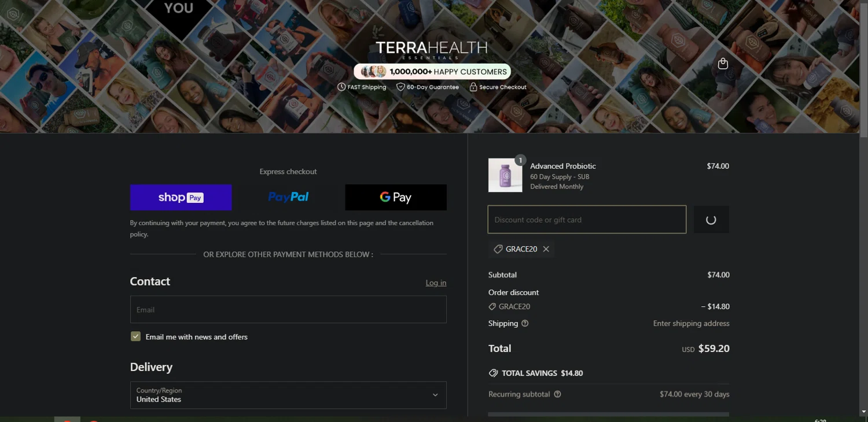868x422 pixels.
Task: Click the Discount code or gift card field
Action: pos(587,220)
